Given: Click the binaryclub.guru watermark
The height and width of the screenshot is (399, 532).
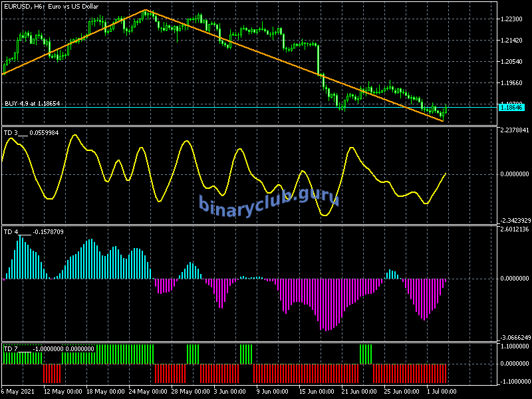Looking at the screenshot, I should tap(269, 200).
